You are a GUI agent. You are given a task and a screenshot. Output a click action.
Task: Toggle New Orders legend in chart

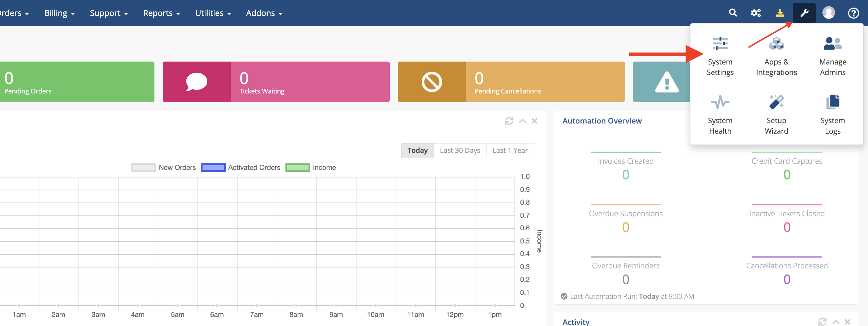coord(163,167)
